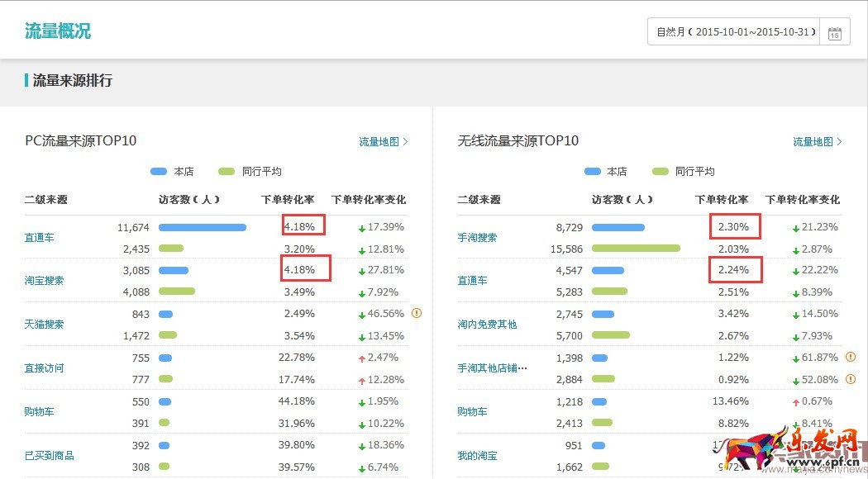Click green visitor bar for 15,586 visitors
Image resolution: width=868 pixels, height=479 pixels.
click(x=636, y=248)
